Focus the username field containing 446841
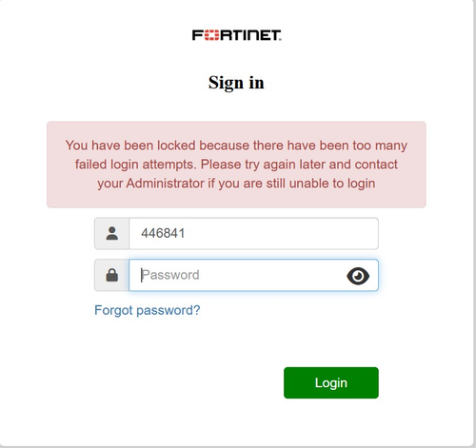Viewport: 476px width, 448px height. pos(253,233)
